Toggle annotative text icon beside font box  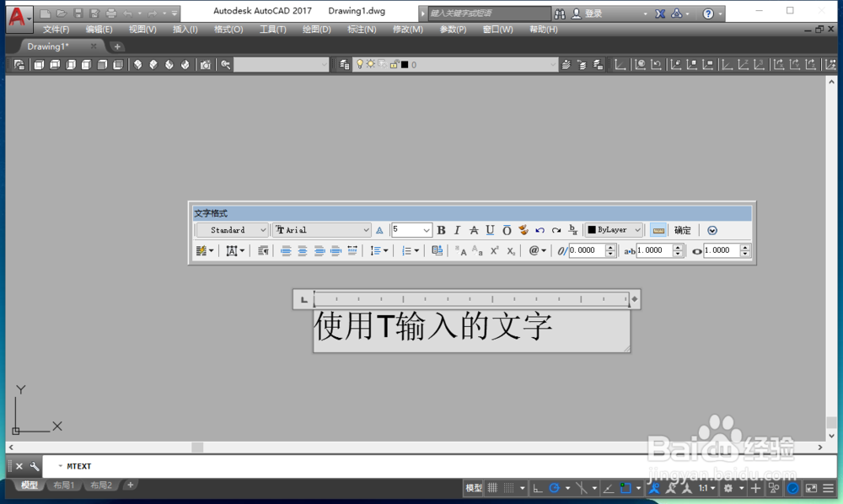point(379,230)
